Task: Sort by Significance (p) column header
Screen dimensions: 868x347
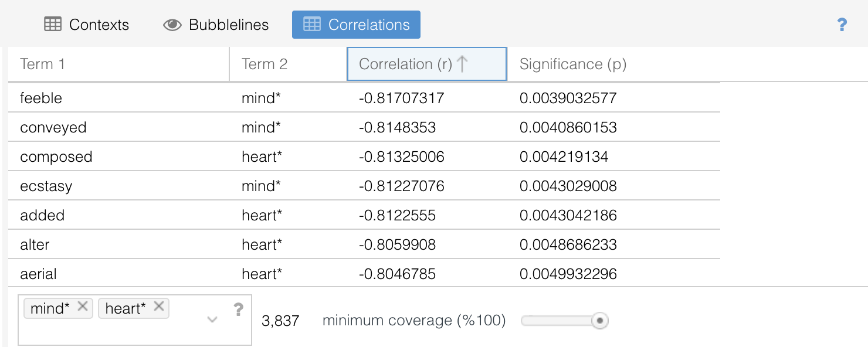Action: tap(572, 64)
